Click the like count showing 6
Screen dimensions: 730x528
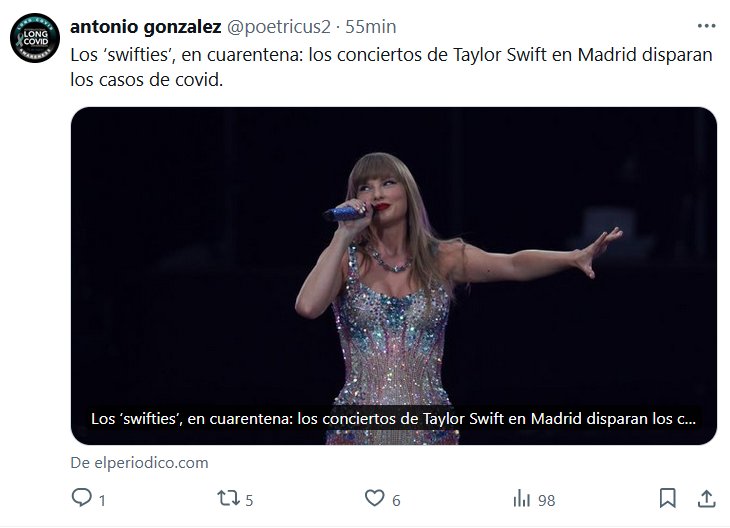click(x=396, y=499)
